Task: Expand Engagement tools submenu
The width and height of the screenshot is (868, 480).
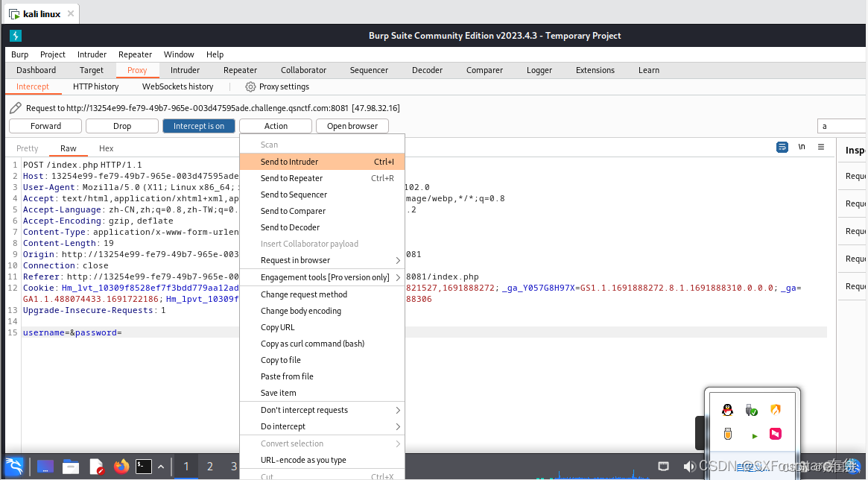Action: (x=322, y=277)
